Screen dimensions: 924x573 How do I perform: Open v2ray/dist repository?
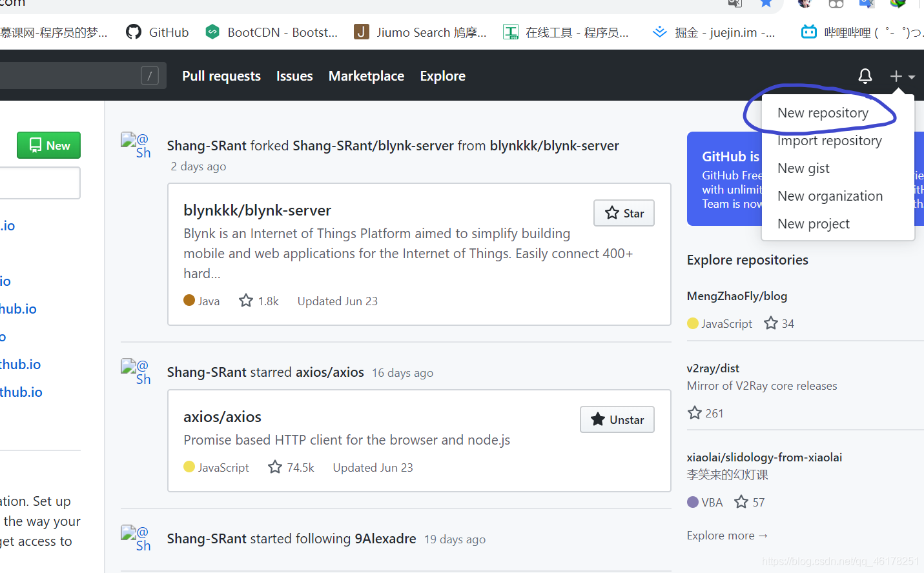[x=713, y=368]
